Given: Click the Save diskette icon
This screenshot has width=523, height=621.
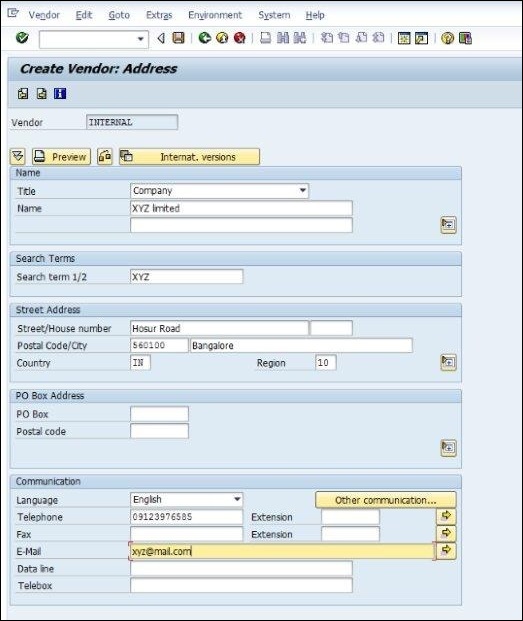Looking at the screenshot, I should [x=179, y=38].
